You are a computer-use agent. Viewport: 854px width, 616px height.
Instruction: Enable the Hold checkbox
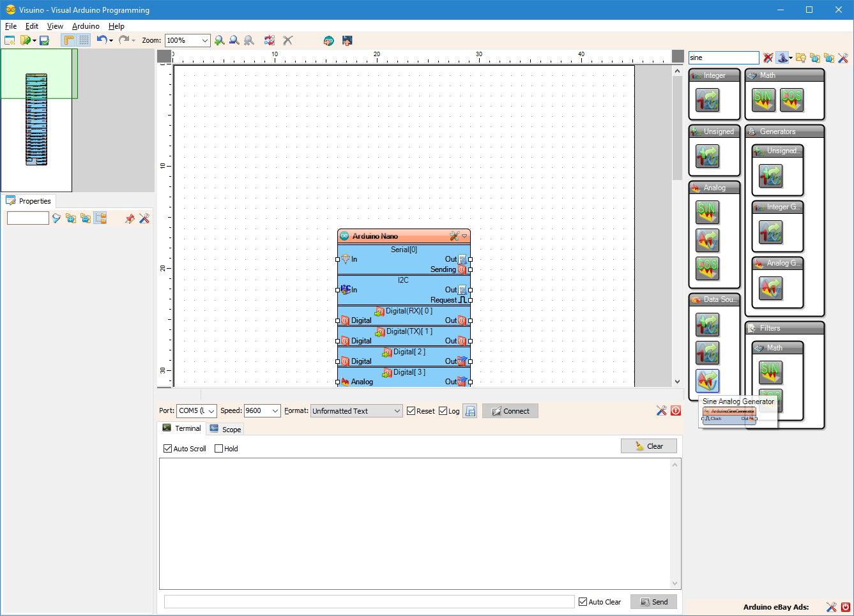[x=226, y=449]
